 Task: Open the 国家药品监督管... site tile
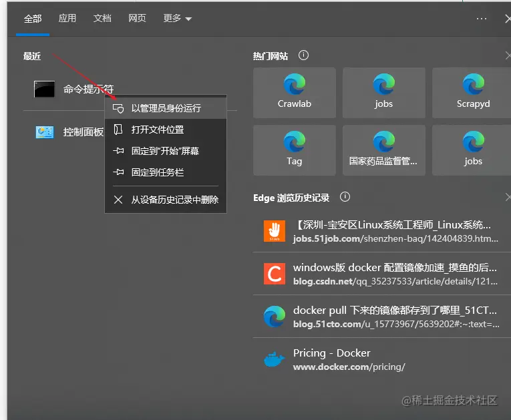pyautogui.click(x=384, y=150)
